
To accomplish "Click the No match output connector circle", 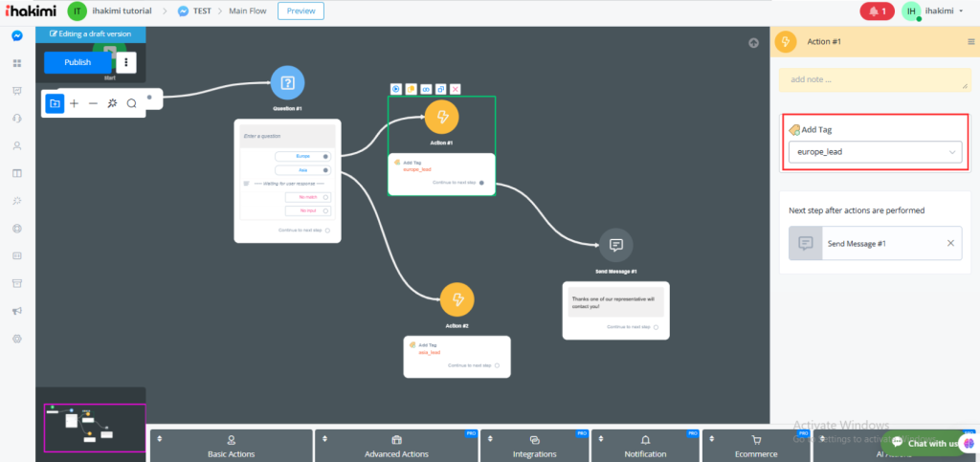I will (326, 197).
